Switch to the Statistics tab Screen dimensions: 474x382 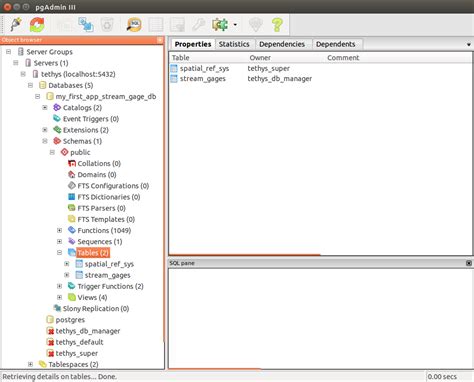234,44
